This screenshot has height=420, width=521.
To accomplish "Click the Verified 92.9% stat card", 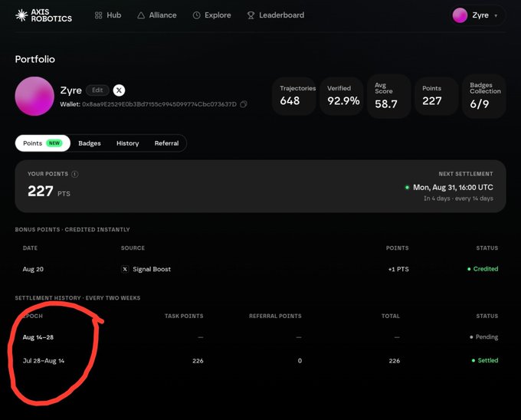I will click(341, 96).
